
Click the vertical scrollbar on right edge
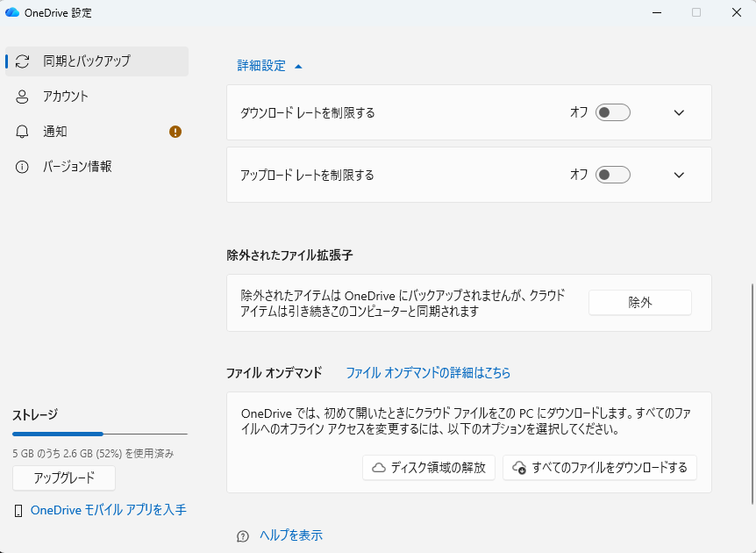point(752,393)
